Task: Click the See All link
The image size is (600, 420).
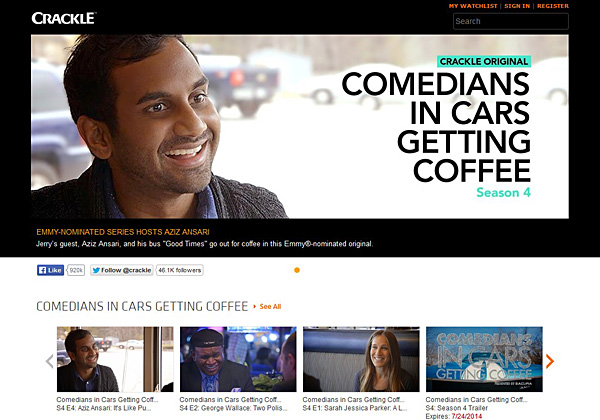Action: [270, 306]
